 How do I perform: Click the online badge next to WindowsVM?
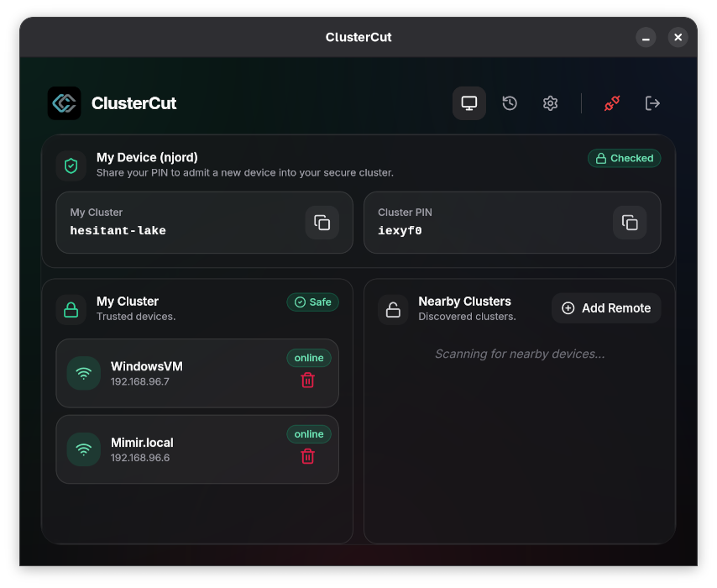click(309, 357)
